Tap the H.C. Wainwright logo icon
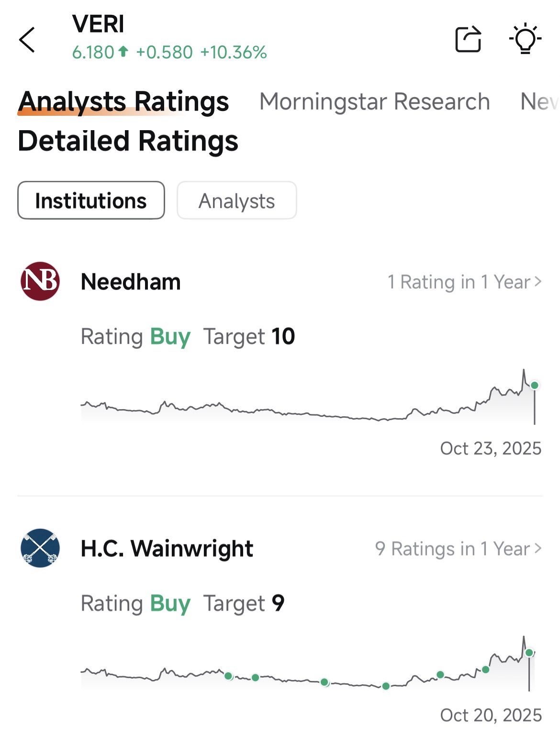The image size is (560, 746). tap(40, 548)
